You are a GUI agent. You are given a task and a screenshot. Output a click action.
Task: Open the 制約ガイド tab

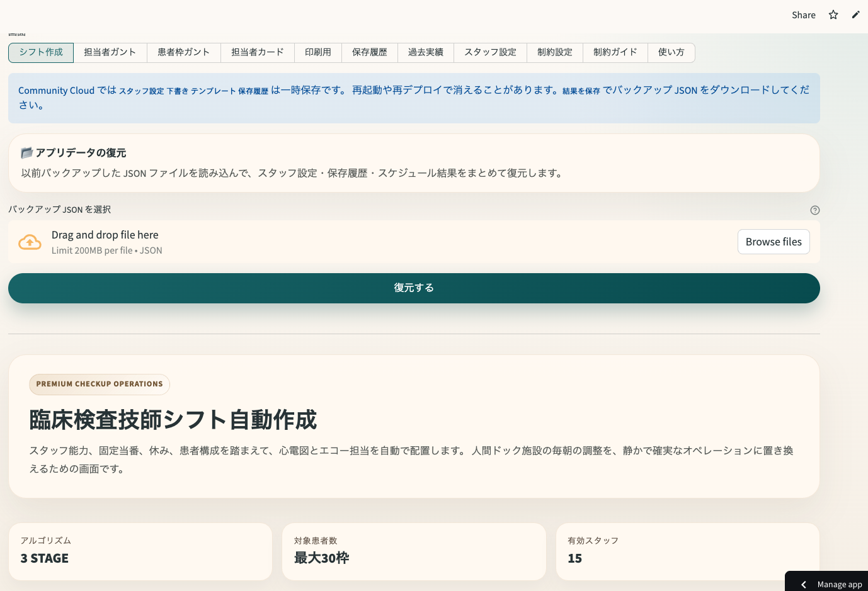pyautogui.click(x=615, y=52)
